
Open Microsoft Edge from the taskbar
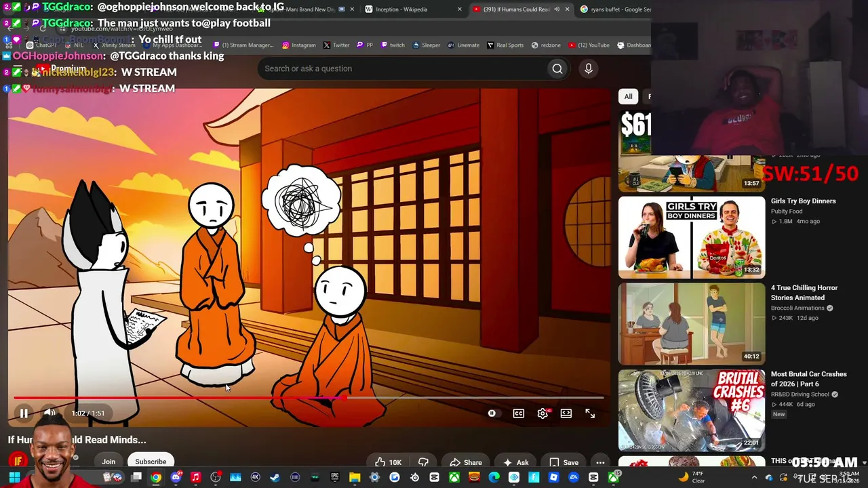click(x=494, y=478)
